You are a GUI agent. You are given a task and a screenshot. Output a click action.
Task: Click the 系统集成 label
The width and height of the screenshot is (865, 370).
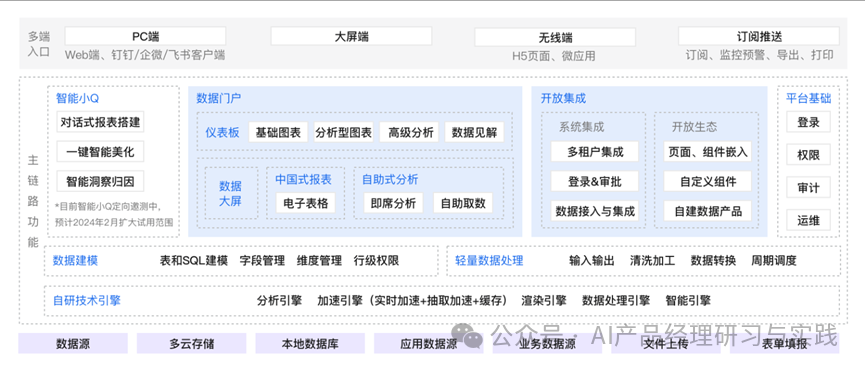point(581,127)
